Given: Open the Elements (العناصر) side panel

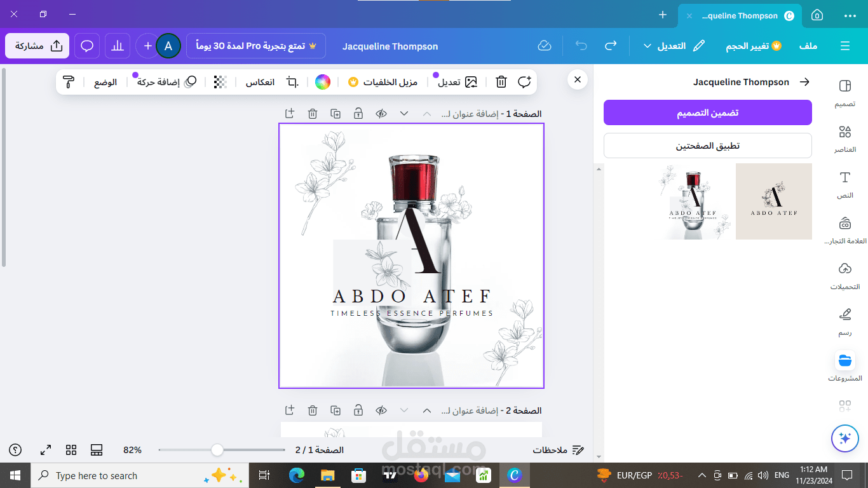Looking at the screenshot, I should (x=844, y=139).
